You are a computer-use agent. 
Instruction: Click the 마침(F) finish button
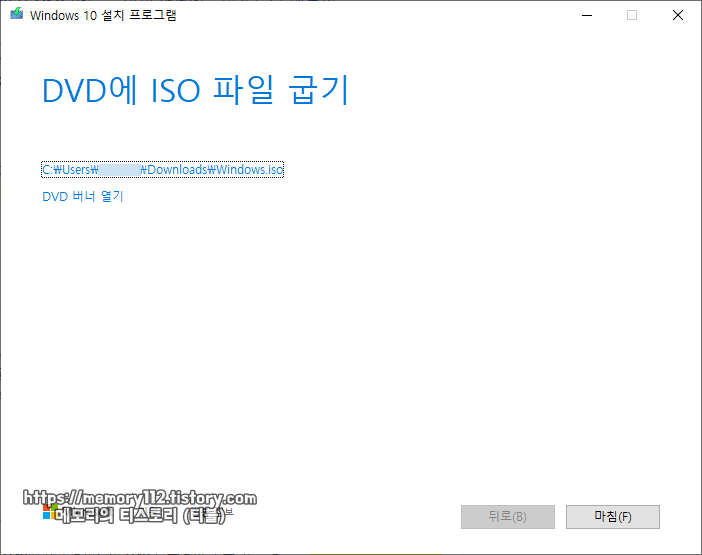pos(612,517)
